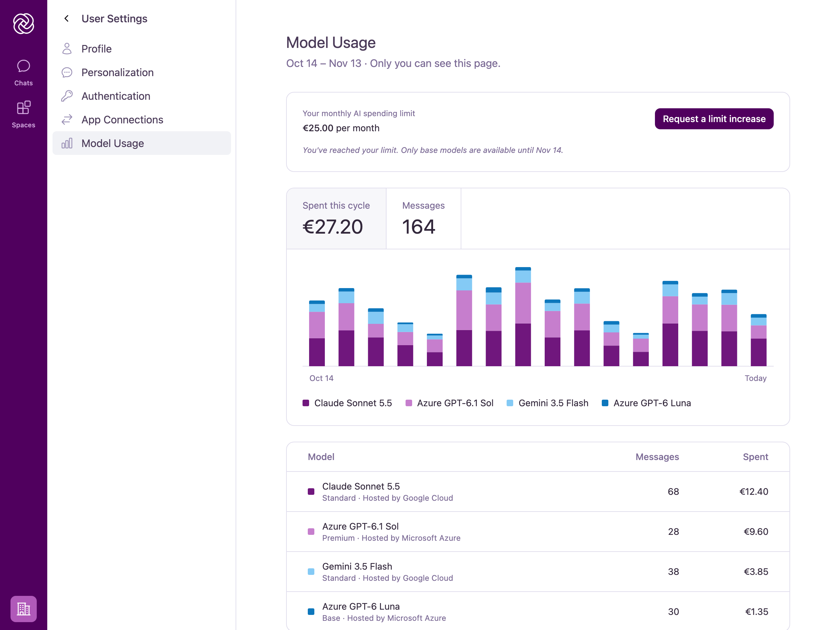Open Chats from sidebar
This screenshot has width=840, height=630.
click(x=24, y=73)
